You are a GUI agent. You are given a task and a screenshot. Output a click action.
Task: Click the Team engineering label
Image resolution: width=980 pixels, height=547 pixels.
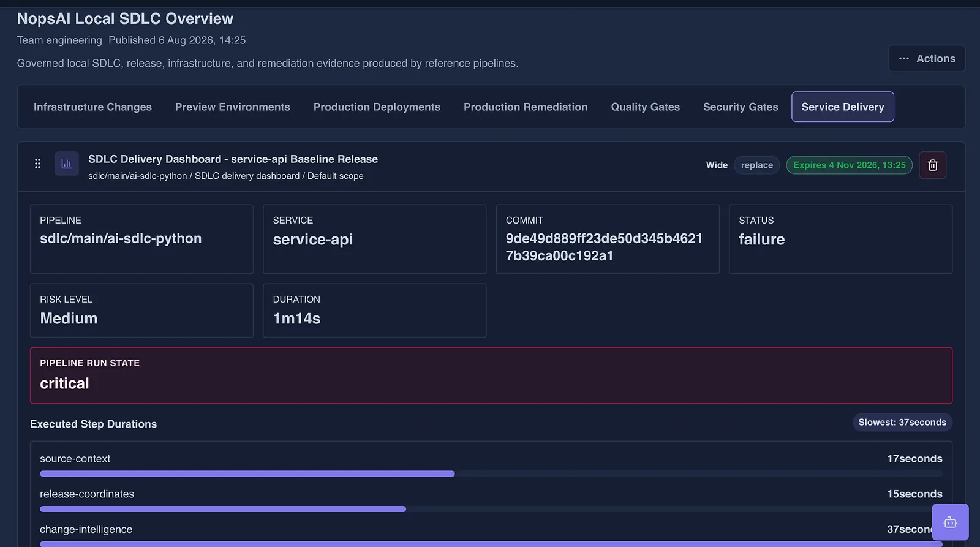(x=59, y=40)
